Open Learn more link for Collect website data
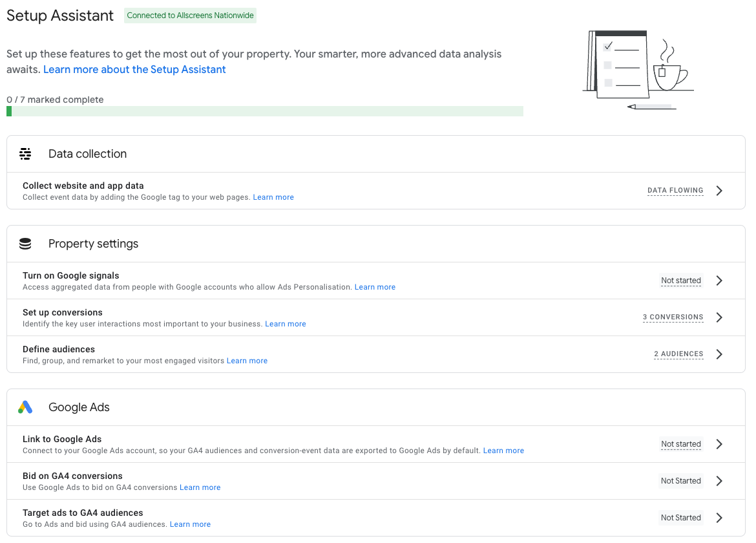This screenshot has width=756, height=543. pyautogui.click(x=273, y=197)
